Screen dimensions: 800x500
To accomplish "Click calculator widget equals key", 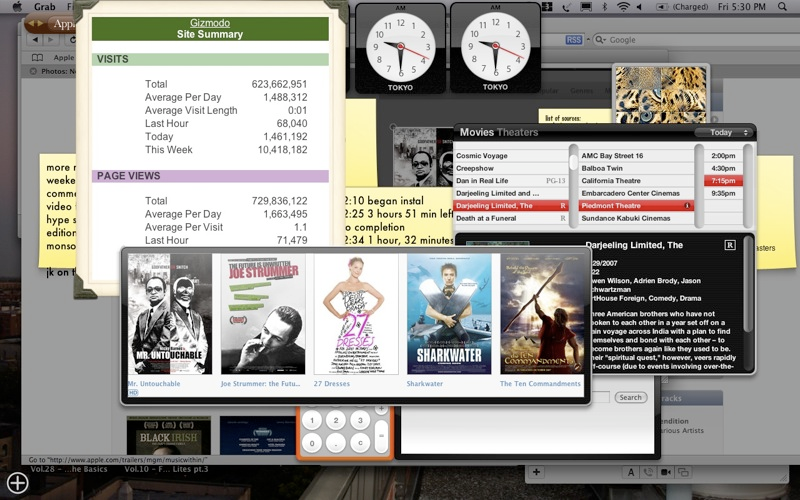I will (381, 436).
